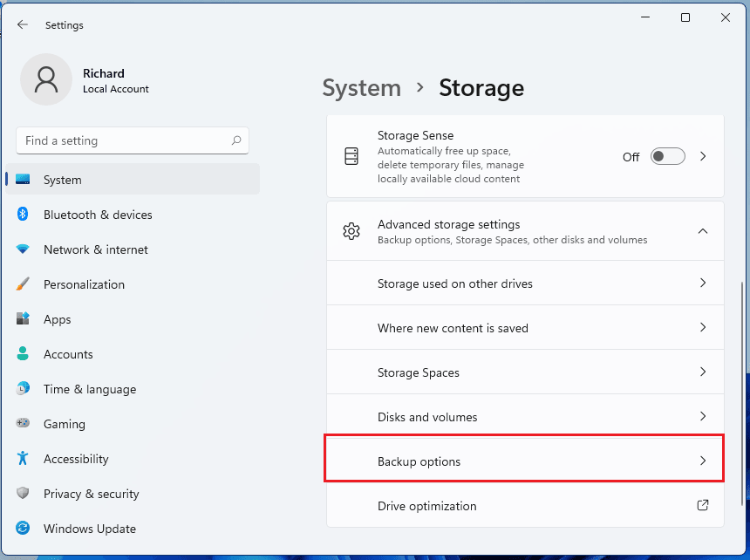Click the vertical scrollbar on the right
Image resolution: width=750 pixels, height=560 pixels.
click(x=743, y=393)
